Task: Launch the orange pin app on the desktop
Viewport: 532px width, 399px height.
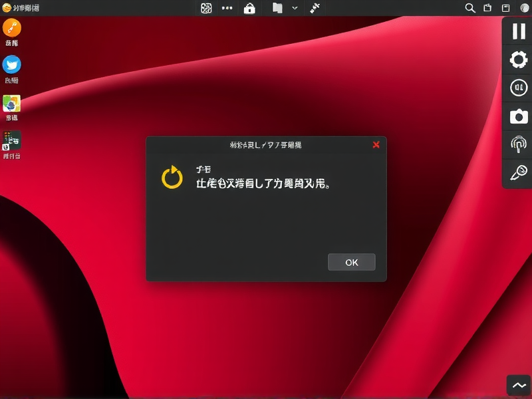Action: click(12, 29)
